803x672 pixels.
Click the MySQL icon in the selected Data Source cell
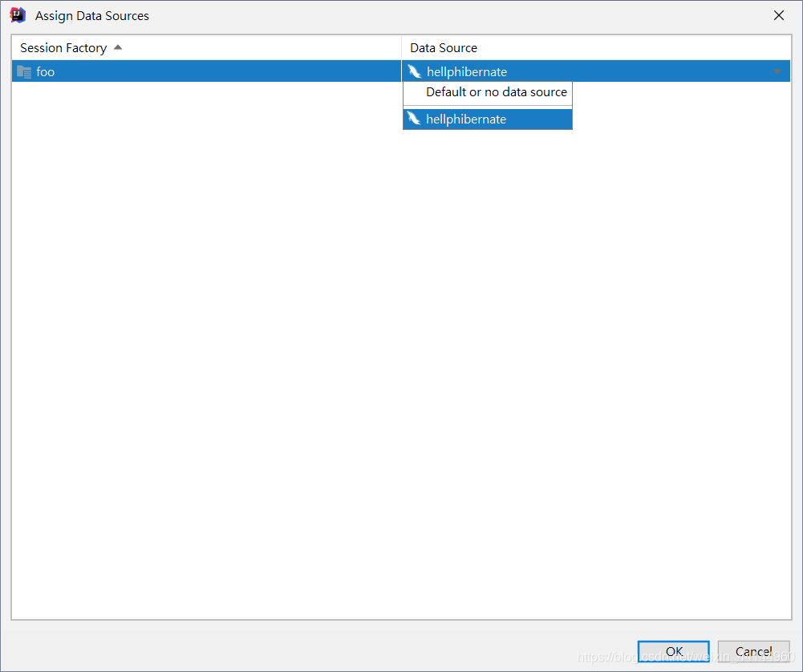tap(415, 71)
